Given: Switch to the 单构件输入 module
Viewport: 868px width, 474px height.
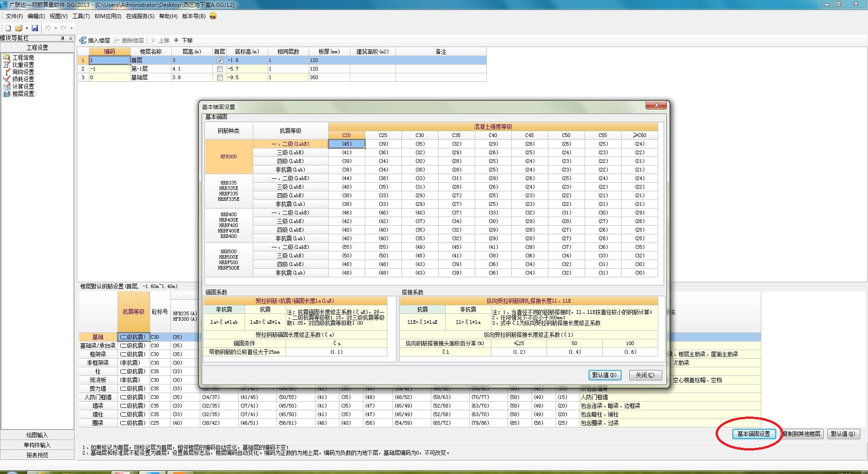Looking at the screenshot, I should click(x=37, y=445).
